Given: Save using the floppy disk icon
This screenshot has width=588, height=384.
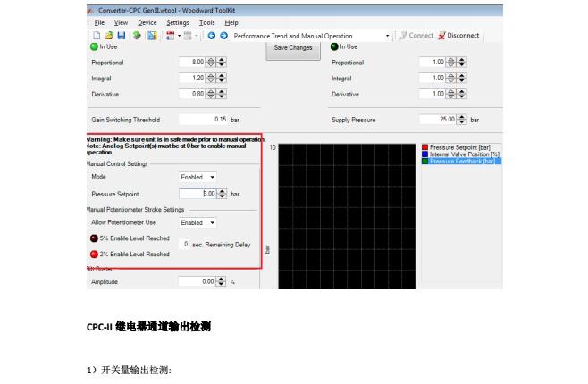Looking at the screenshot, I should pyautogui.click(x=122, y=36).
